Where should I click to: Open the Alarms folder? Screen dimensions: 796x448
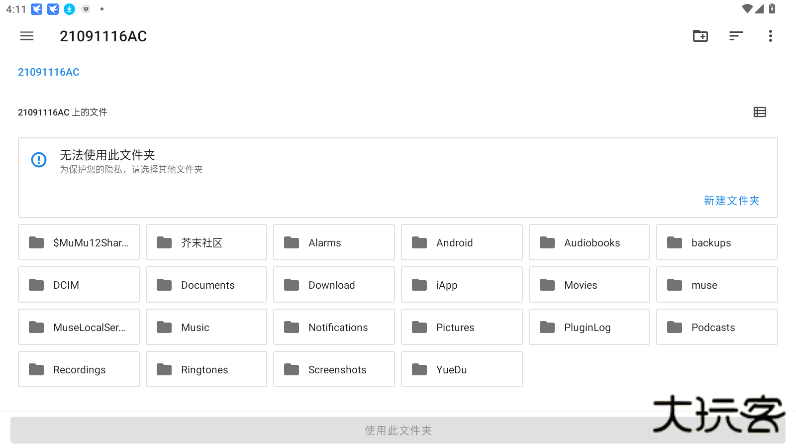click(334, 242)
